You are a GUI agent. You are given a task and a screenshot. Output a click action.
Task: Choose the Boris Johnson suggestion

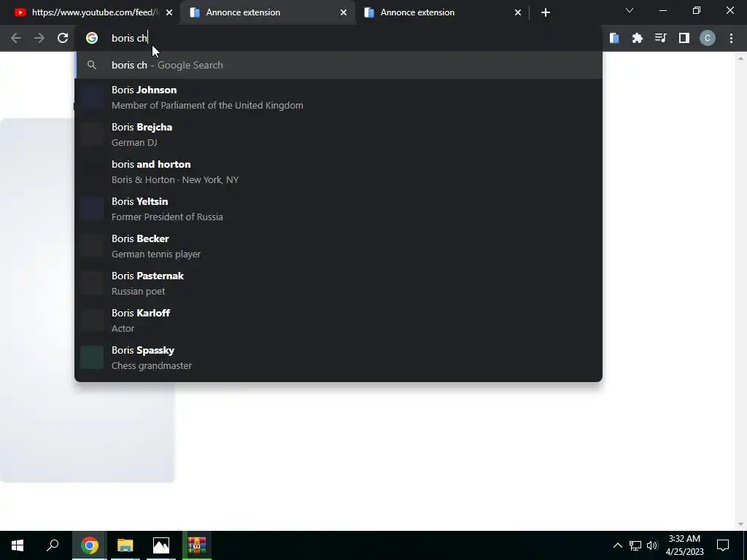tap(338, 98)
